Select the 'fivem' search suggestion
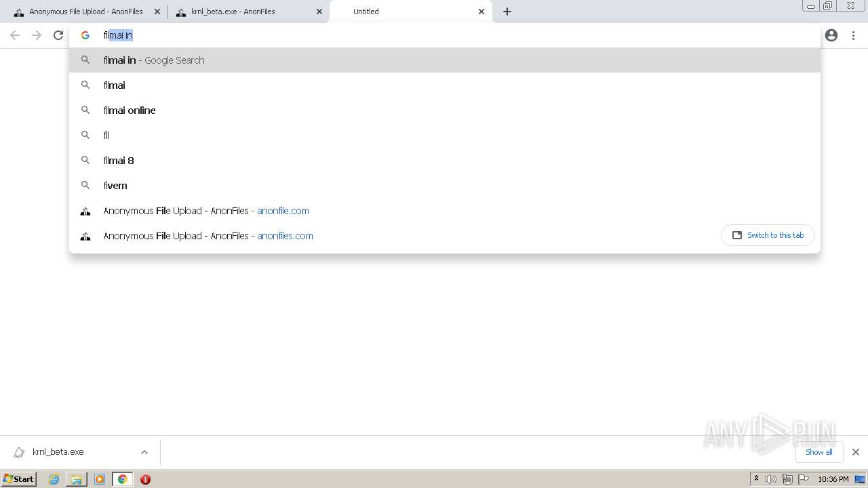 point(445,186)
